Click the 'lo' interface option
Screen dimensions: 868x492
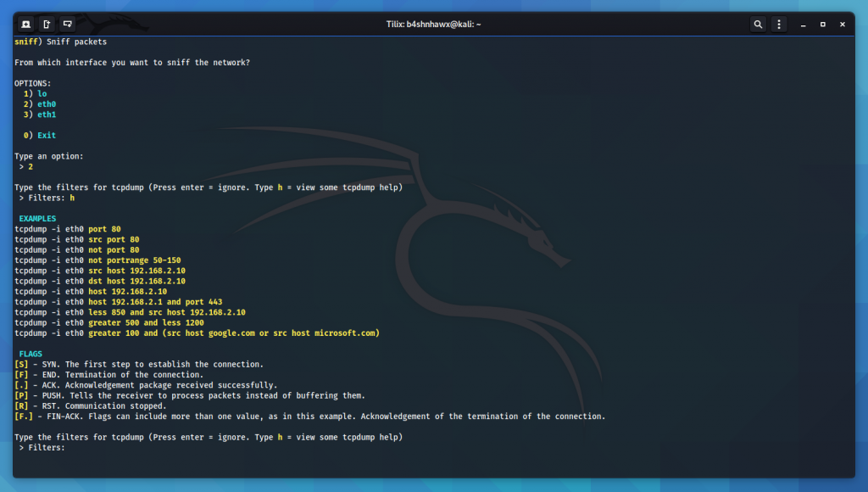[42, 93]
